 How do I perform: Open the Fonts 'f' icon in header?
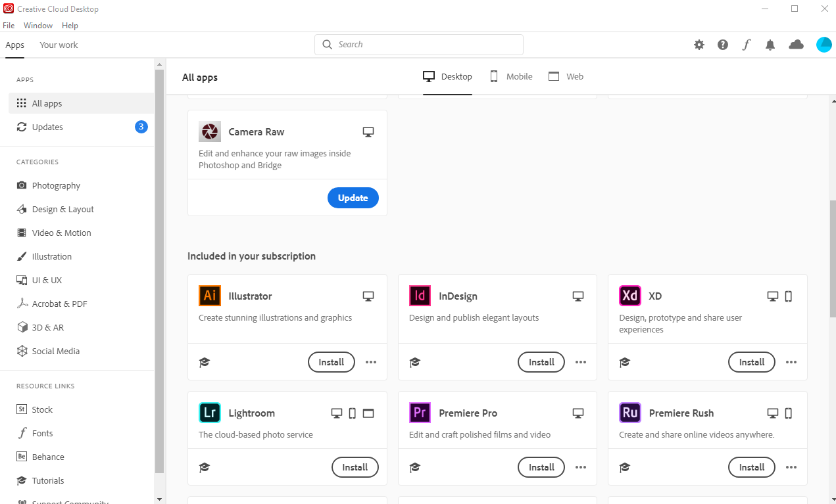[x=747, y=45]
